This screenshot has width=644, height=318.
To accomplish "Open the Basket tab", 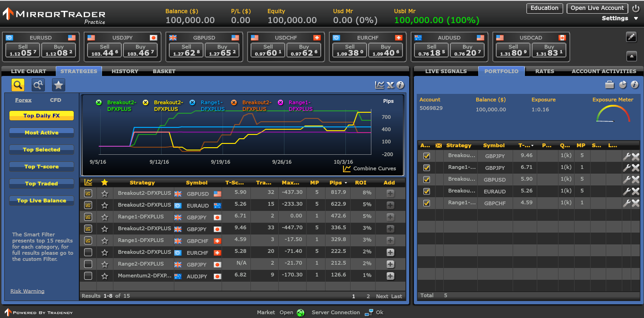I will coord(164,71).
